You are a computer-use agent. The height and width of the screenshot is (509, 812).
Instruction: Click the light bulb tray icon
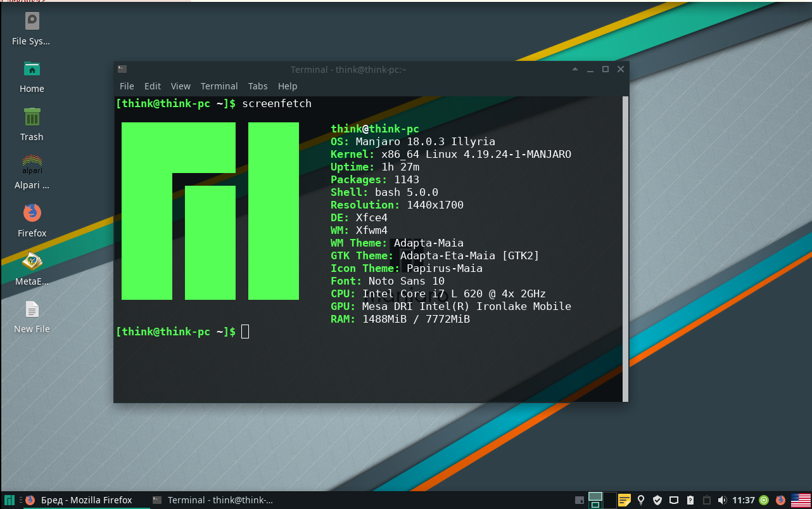(x=641, y=500)
